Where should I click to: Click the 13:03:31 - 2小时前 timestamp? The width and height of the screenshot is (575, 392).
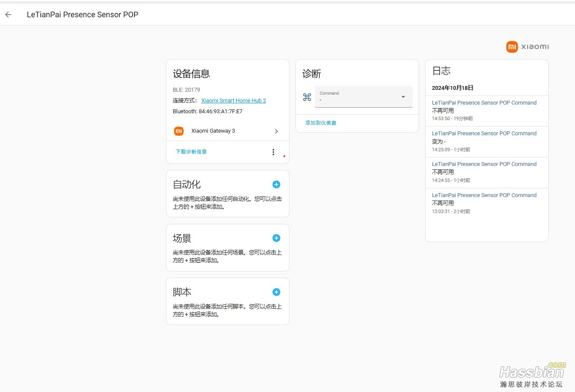point(451,211)
